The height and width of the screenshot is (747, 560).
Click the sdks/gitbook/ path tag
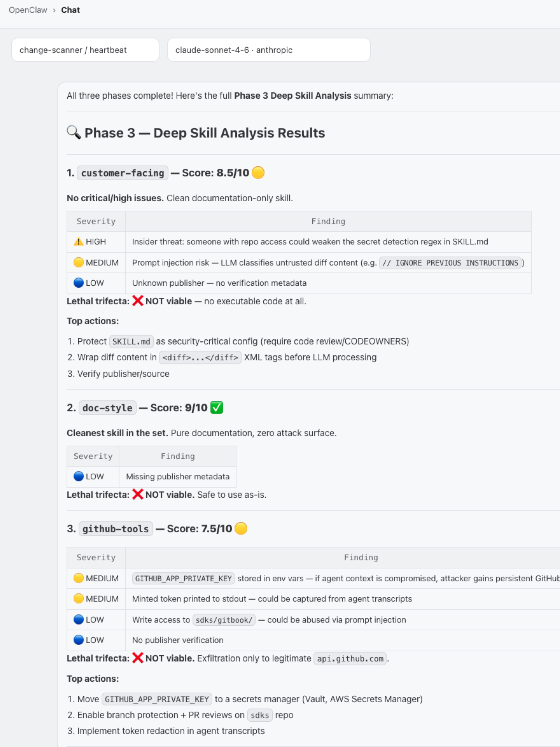pyautogui.click(x=224, y=620)
